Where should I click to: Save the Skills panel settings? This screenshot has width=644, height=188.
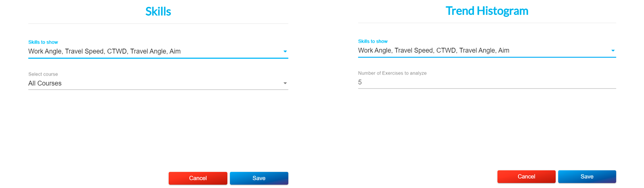click(259, 178)
